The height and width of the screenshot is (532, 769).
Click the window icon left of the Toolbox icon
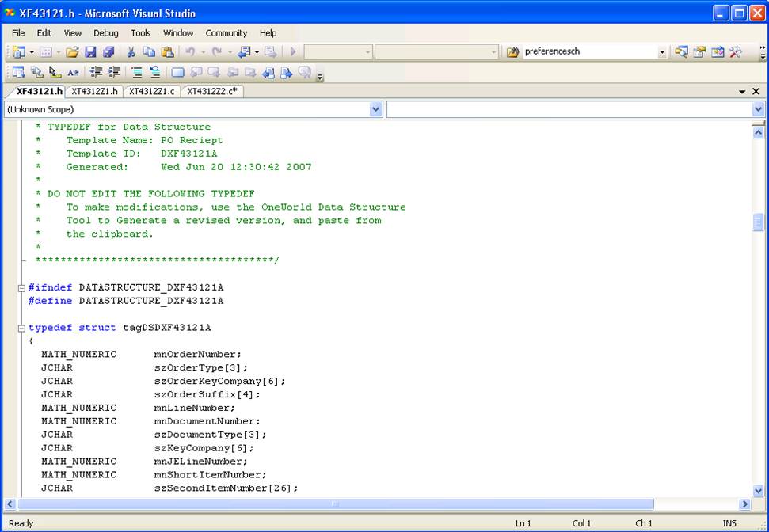coord(718,52)
